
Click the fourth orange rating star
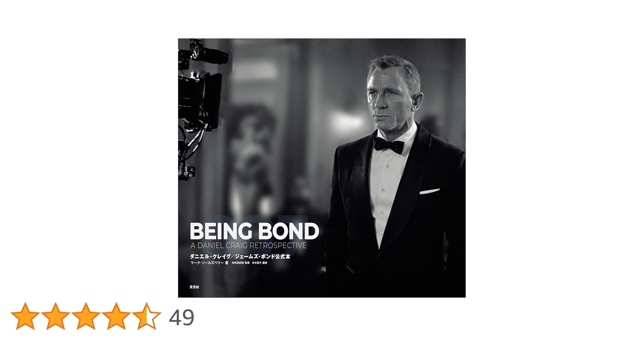[116, 316]
